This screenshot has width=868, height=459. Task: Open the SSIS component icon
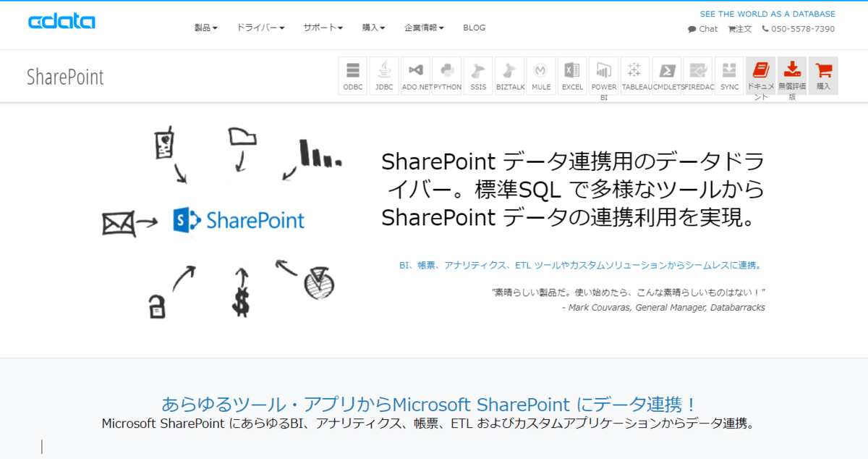pyautogui.click(x=478, y=75)
